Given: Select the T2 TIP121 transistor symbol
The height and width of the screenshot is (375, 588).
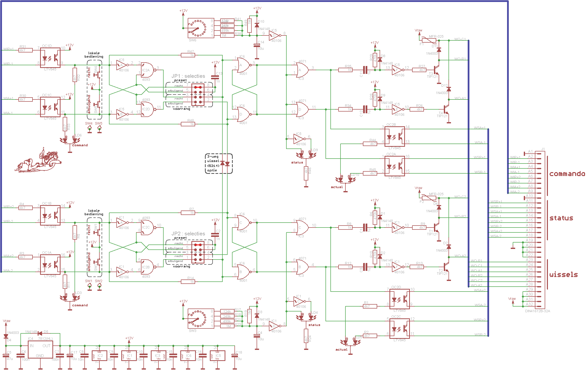Looking at the screenshot, I should click(447, 267).
